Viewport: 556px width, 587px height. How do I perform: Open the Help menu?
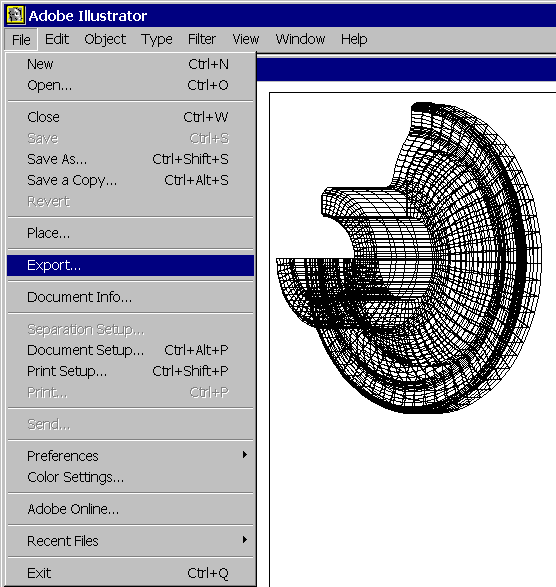pyautogui.click(x=354, y=39)
